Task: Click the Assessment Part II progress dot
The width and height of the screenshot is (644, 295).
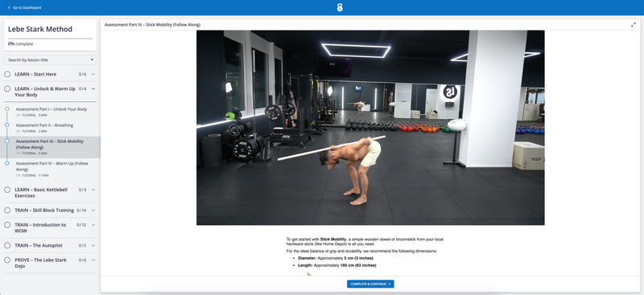Action: pyautogui.click(x=7, y=125)
